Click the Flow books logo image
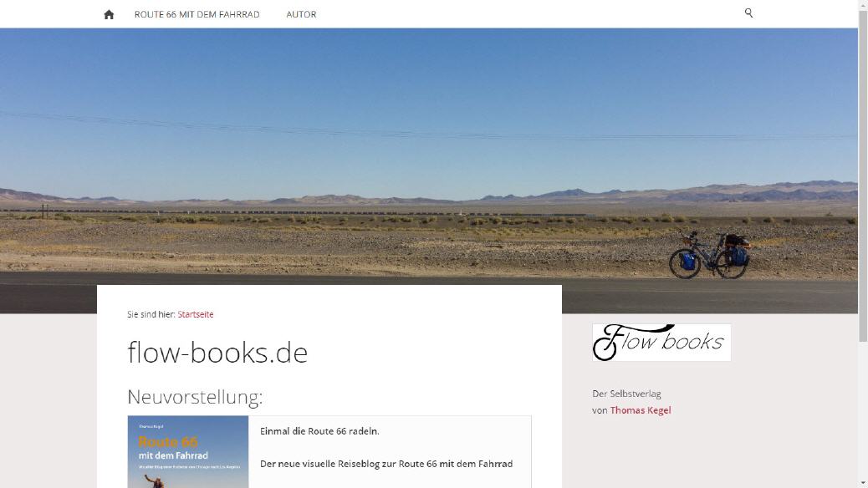The width and height of the screenshot is (868, 488). point(661,343)
